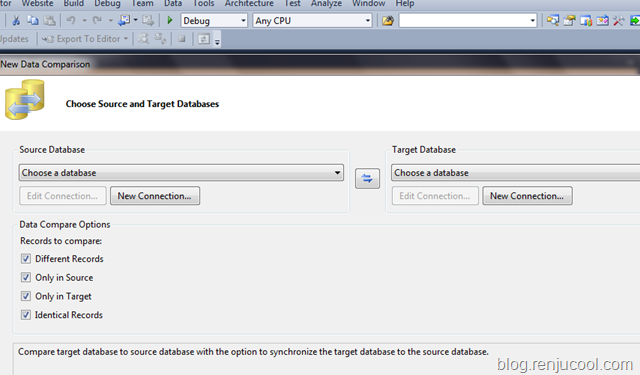The height and width of the screenshot is (375, 640).
Task: Click the Copy icon in toolbar
Action: click(33, 20)
